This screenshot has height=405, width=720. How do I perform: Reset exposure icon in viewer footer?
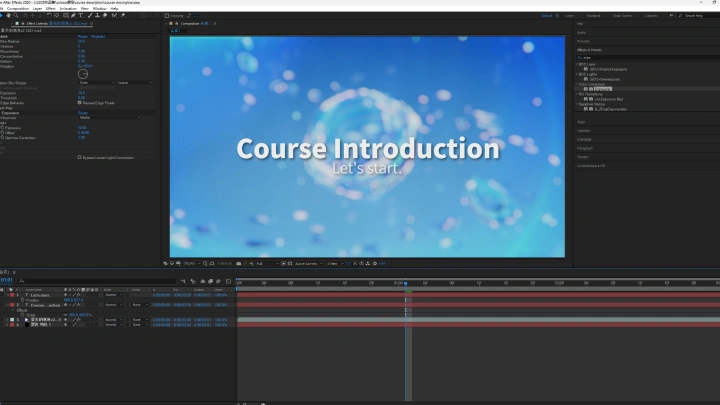tap(375, 264)
